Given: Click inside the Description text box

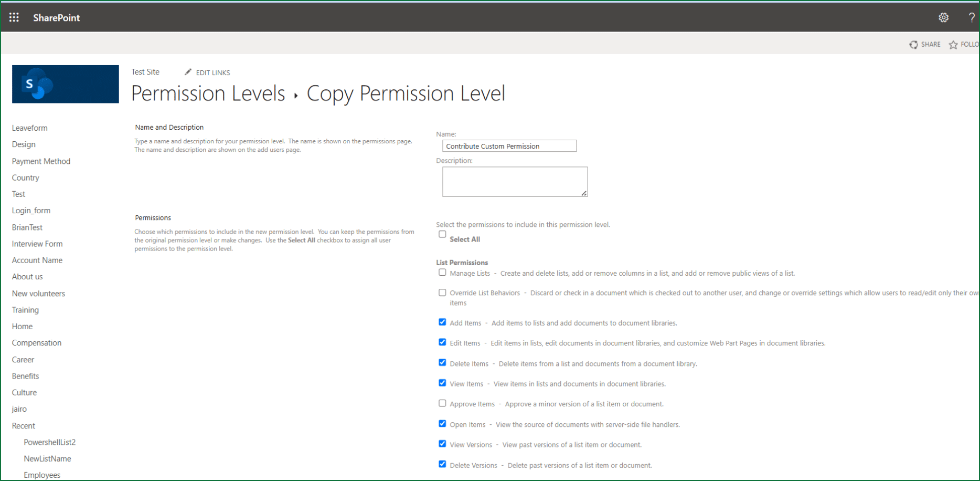Looking at the screenshot, I should [x=514, y=181].
